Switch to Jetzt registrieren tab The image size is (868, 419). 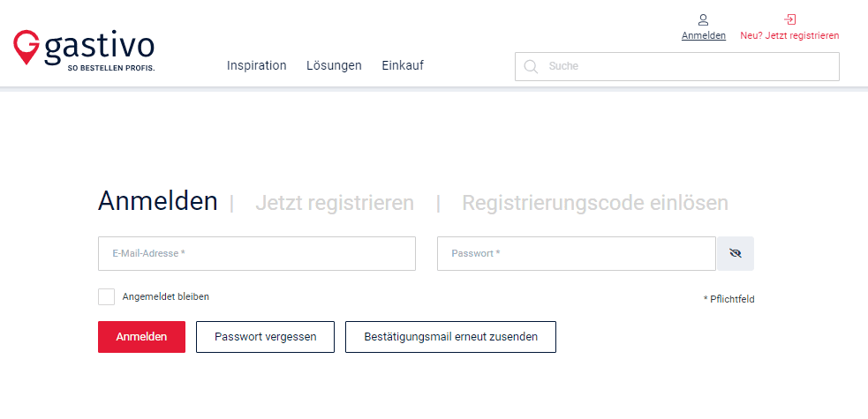point(335,203)
